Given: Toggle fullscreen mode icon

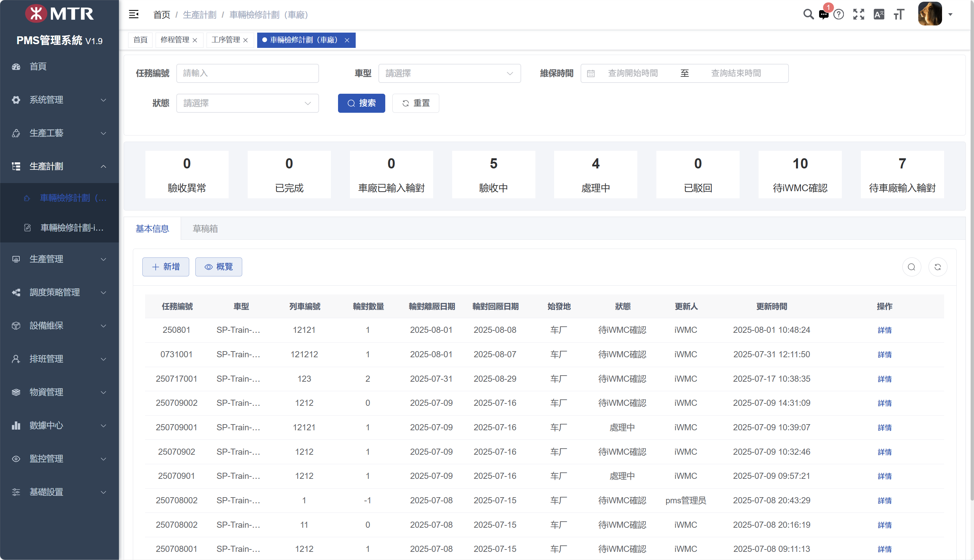Looking at the screenshot, I should (858, 15).
